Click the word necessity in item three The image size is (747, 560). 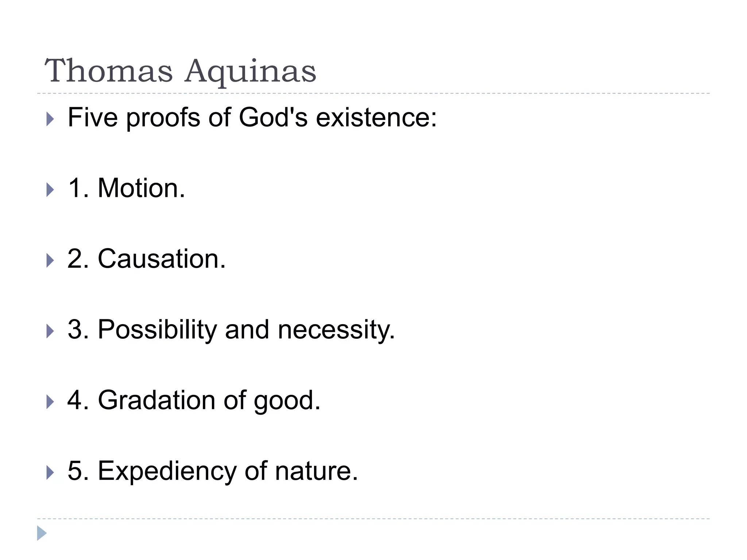click(x=336, y=331)
